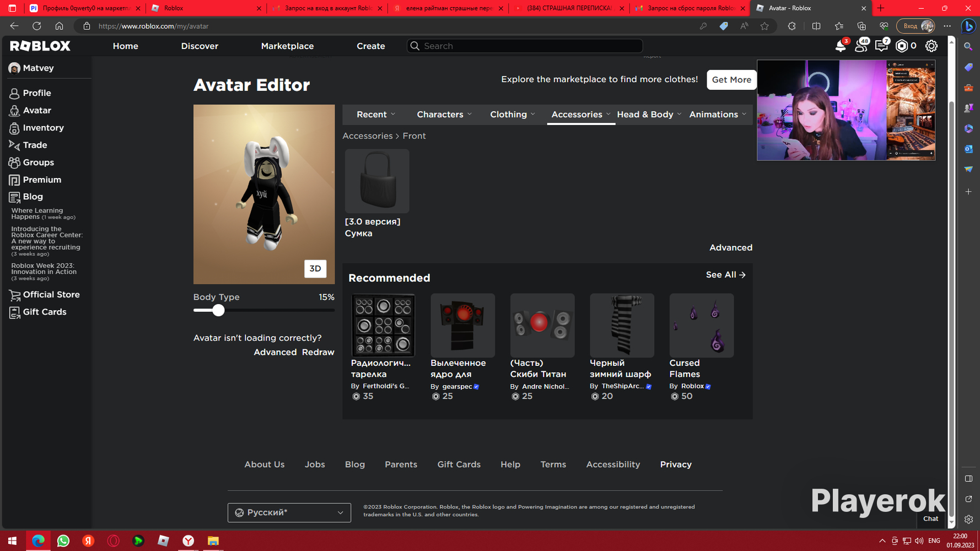Open Discover in top navigation

(200, 46)
